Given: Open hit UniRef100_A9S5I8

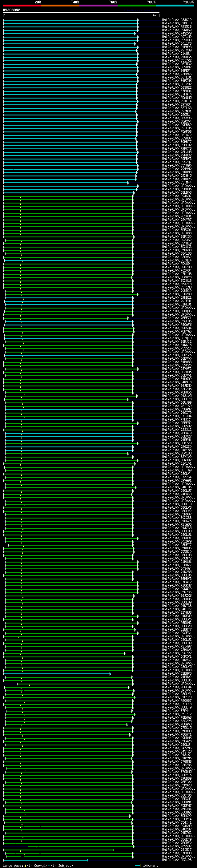Looking at the screenshot, I should [177, 26].
